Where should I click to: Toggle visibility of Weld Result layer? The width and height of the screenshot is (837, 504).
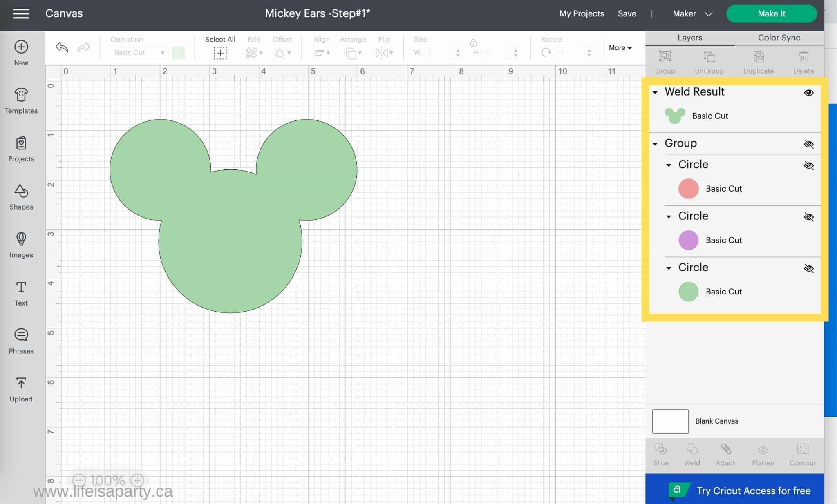coord(809,93)
